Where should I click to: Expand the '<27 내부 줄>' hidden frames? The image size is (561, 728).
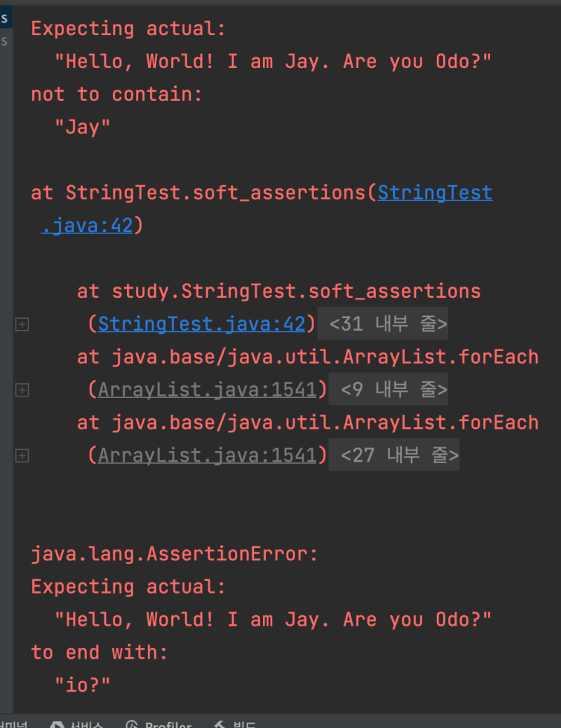394,454
